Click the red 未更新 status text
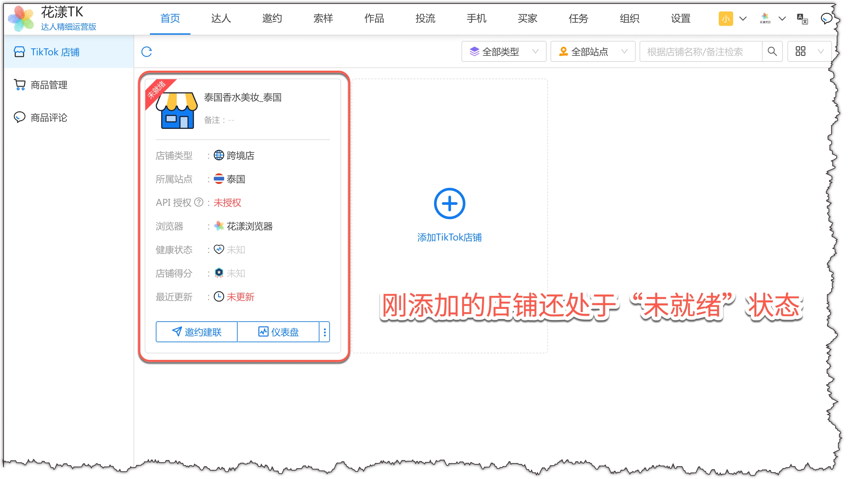868x479 pixels. click(x=240, y=297)
